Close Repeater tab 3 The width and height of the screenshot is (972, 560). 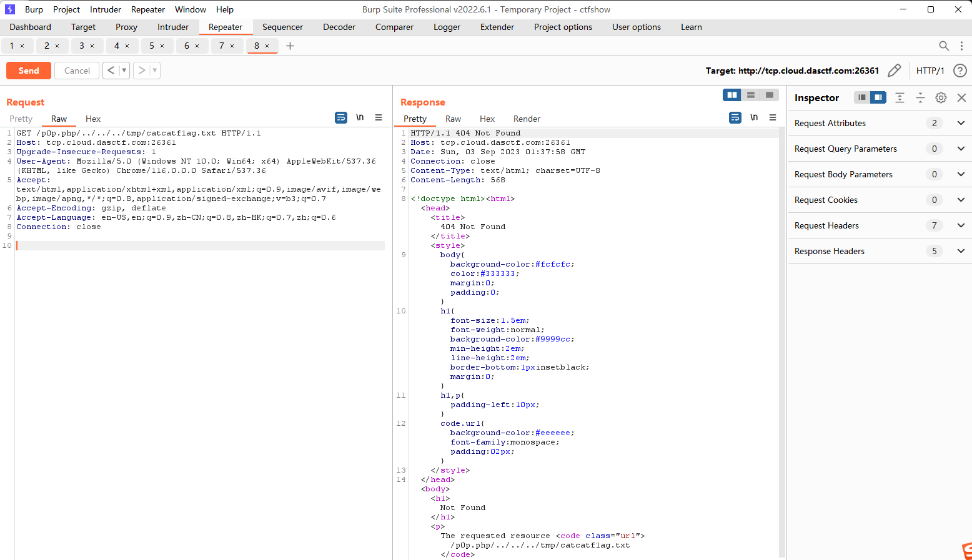point(92,46)
